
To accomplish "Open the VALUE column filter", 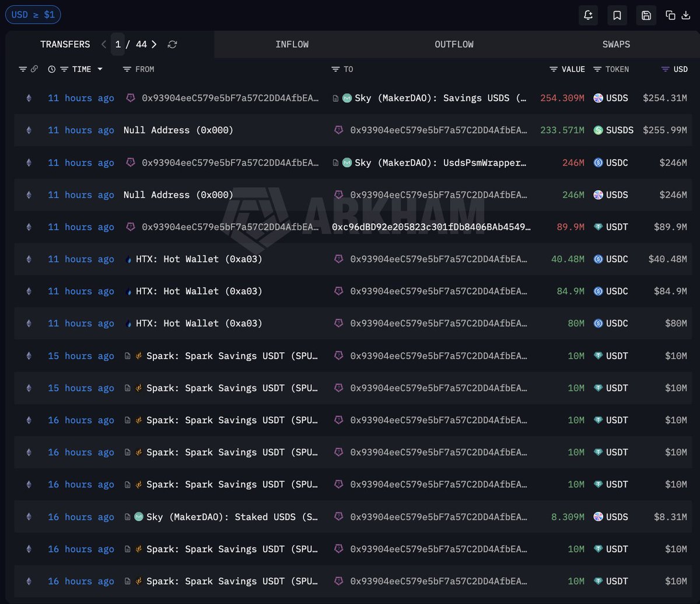I will click(x=554, y=69).
